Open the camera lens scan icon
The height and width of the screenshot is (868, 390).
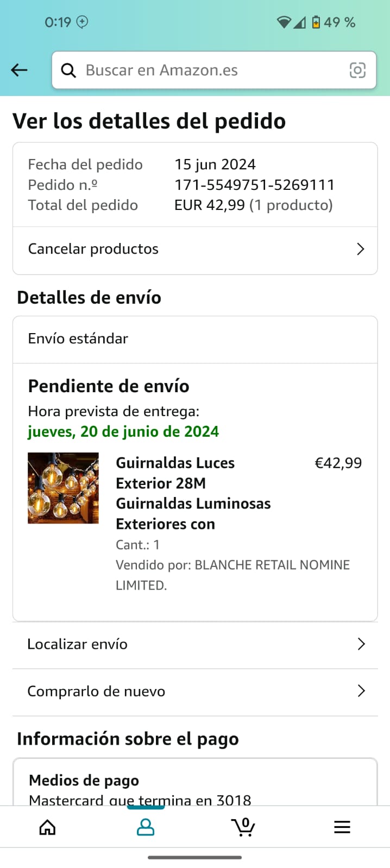coord(357,71)
